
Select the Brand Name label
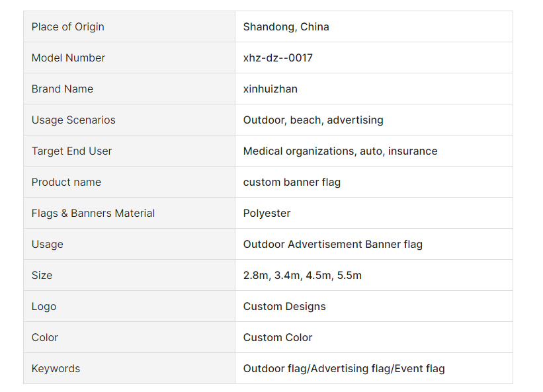tap(62, 89)
